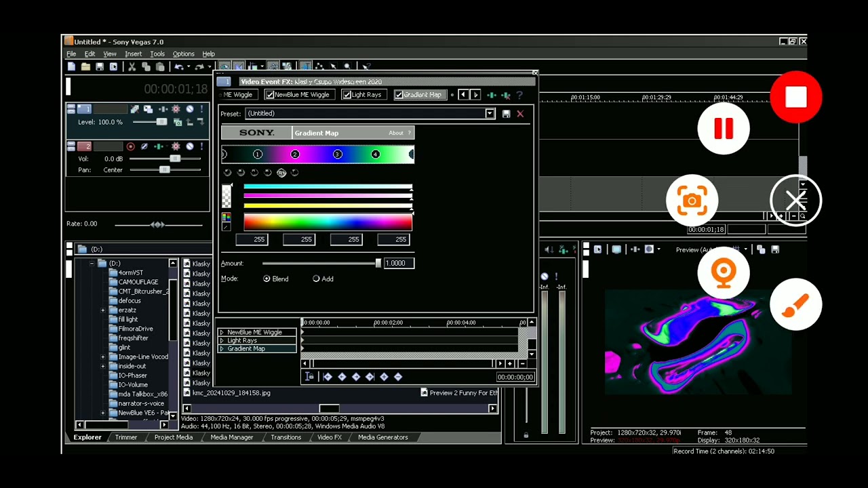868x488 pixels.
Task: Remove selected plug-in from the chain
Action: [x=506, y=95]
